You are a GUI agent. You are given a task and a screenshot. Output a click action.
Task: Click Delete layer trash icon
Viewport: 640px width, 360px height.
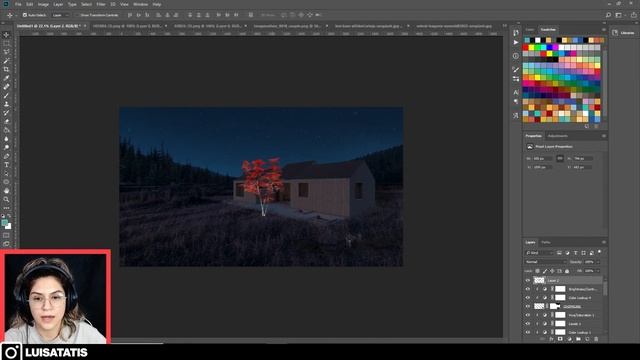tap(596, 339)
